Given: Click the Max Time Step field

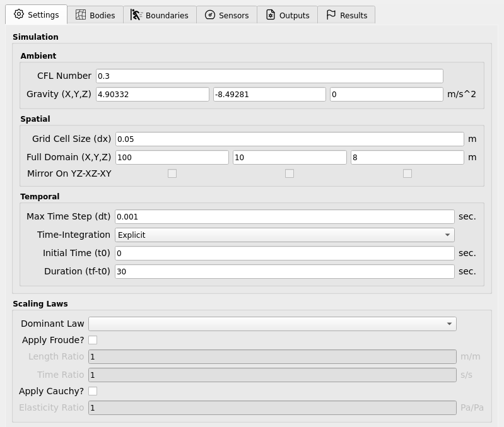Looking at the screenshot, I should click(x=284, y=216).
